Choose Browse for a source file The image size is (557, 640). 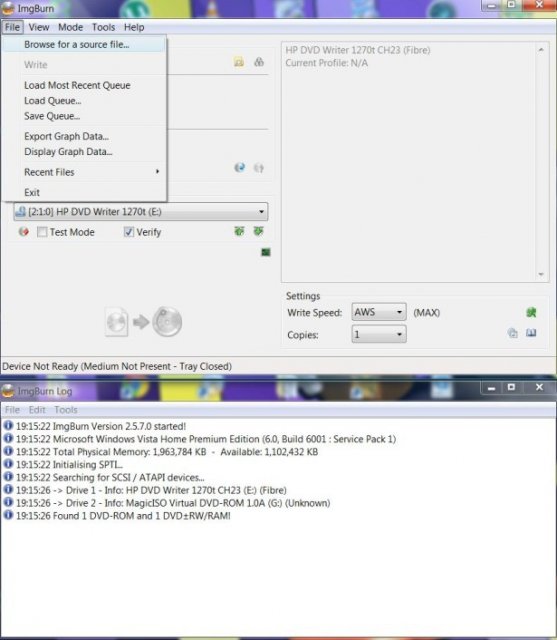click(84, 44)
